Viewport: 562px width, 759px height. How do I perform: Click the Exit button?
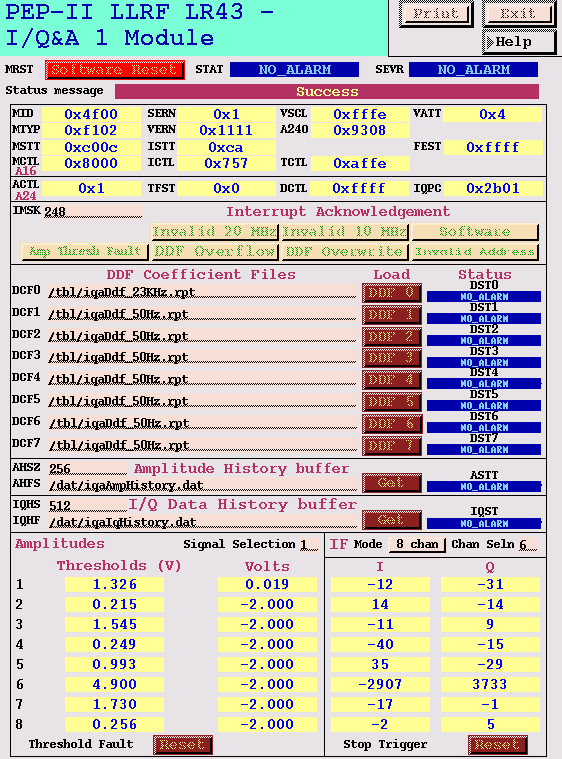pos(519,14)
